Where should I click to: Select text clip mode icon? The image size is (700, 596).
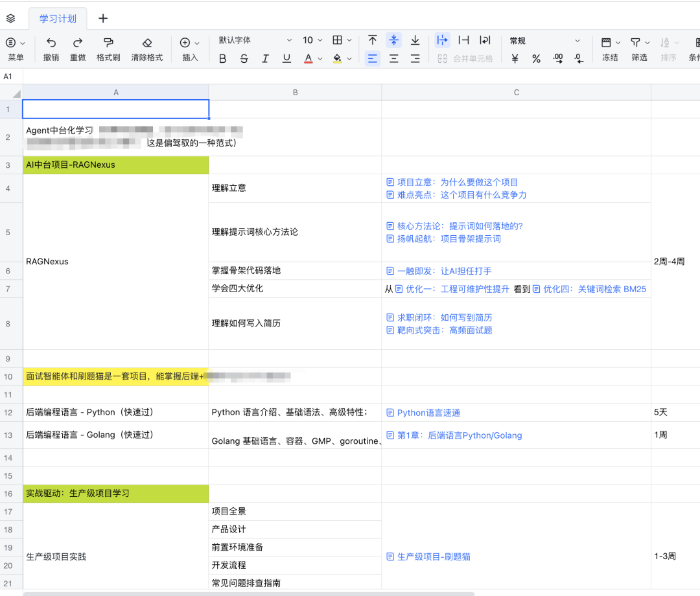click(x=464, y=40)
